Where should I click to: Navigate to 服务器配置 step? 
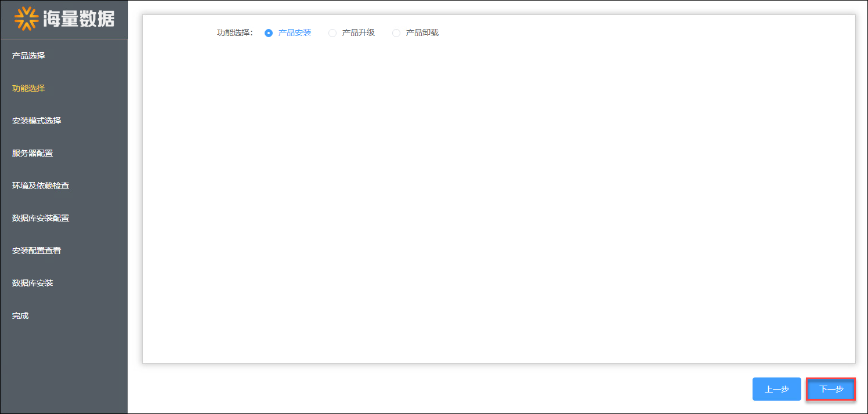tap(32, 153)
